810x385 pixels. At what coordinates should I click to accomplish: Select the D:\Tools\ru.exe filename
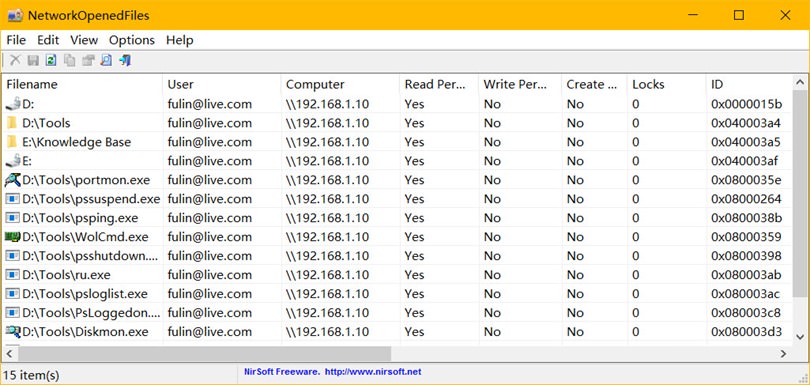click(x=66, y=275)
